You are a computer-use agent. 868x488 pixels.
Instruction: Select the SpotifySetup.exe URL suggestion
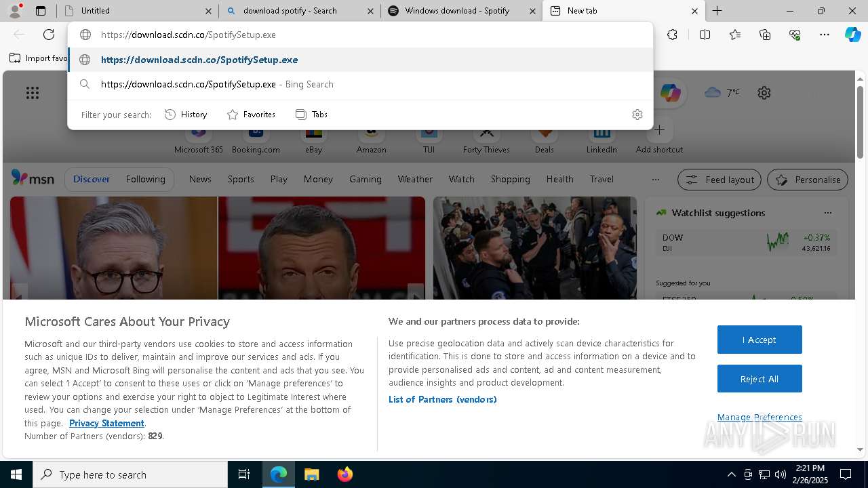360,60
